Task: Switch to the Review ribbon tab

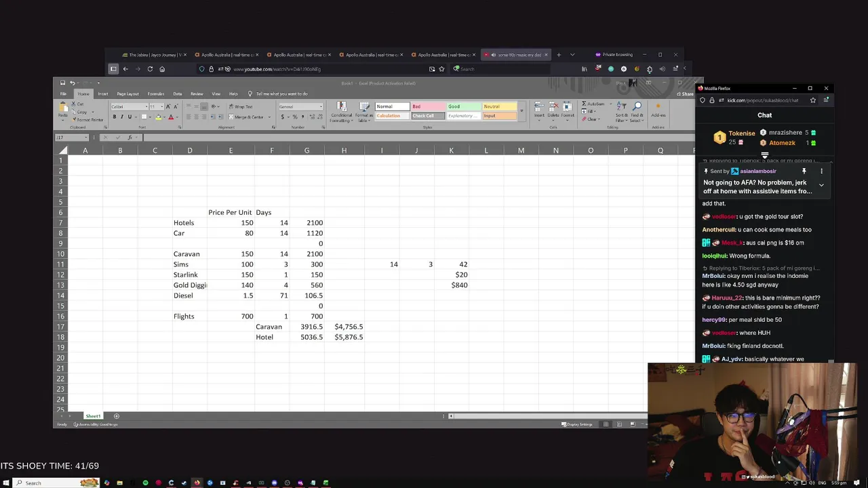Action: [197, 94]
